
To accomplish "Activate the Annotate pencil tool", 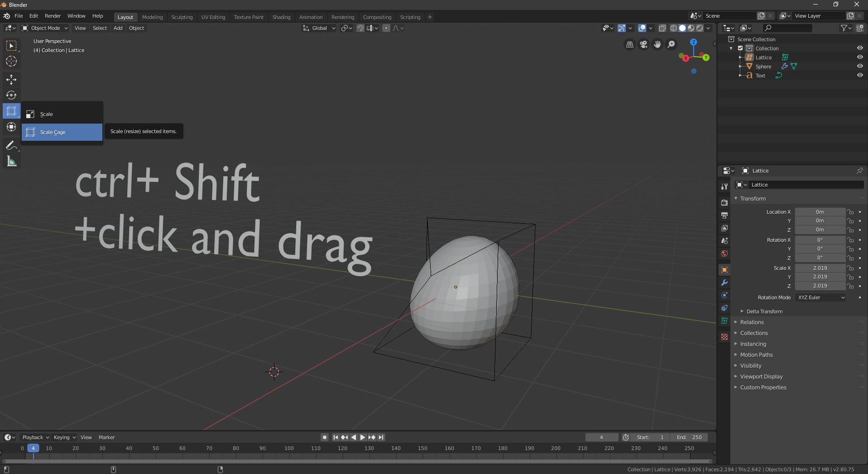I will [x=11, y=145].
